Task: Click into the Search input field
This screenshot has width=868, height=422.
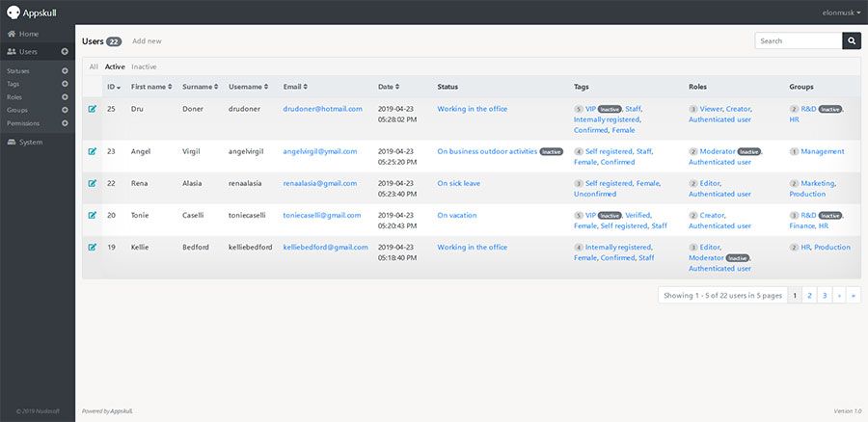Action: 799,40
